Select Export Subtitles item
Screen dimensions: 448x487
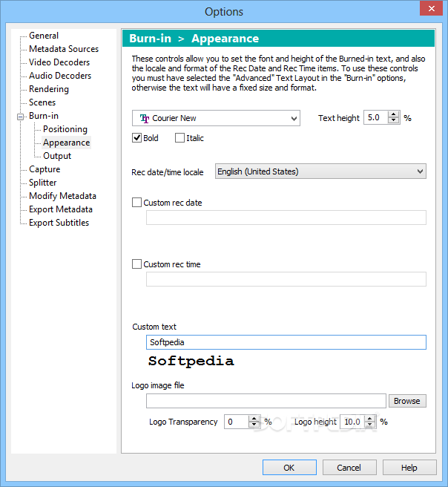[x=59, y=223]
